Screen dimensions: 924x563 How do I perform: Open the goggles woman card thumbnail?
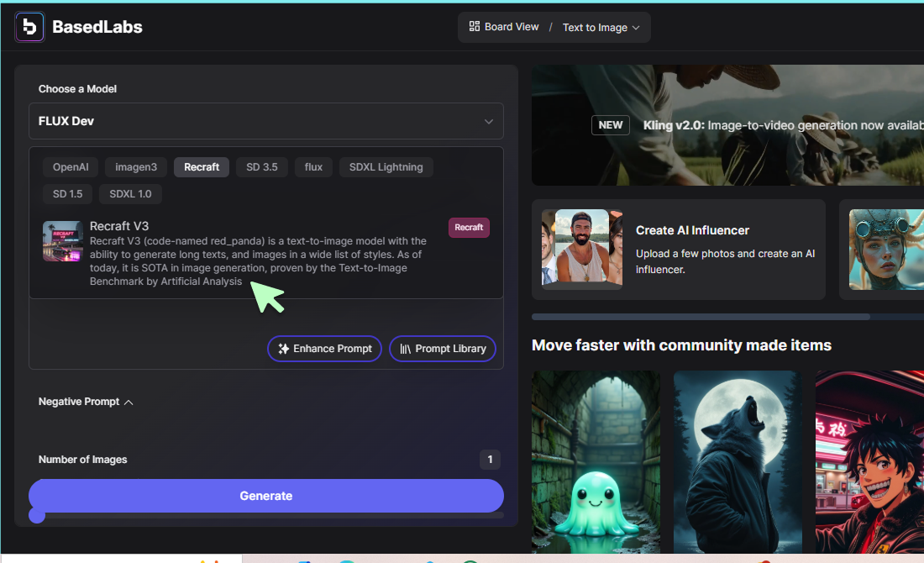[x=886, y=250]
